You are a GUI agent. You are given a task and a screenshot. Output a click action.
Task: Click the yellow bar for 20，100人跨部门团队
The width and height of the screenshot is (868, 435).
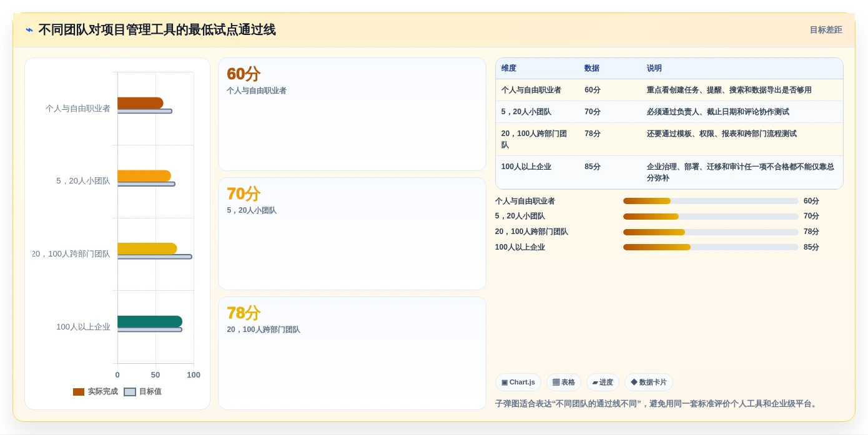click(147, 248)
